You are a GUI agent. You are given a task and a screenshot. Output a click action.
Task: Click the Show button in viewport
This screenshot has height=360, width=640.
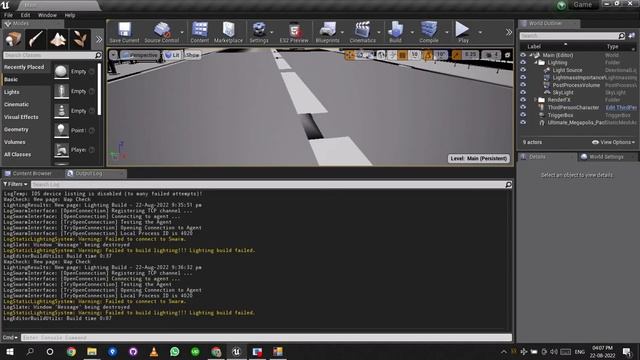tap(192, 55)
